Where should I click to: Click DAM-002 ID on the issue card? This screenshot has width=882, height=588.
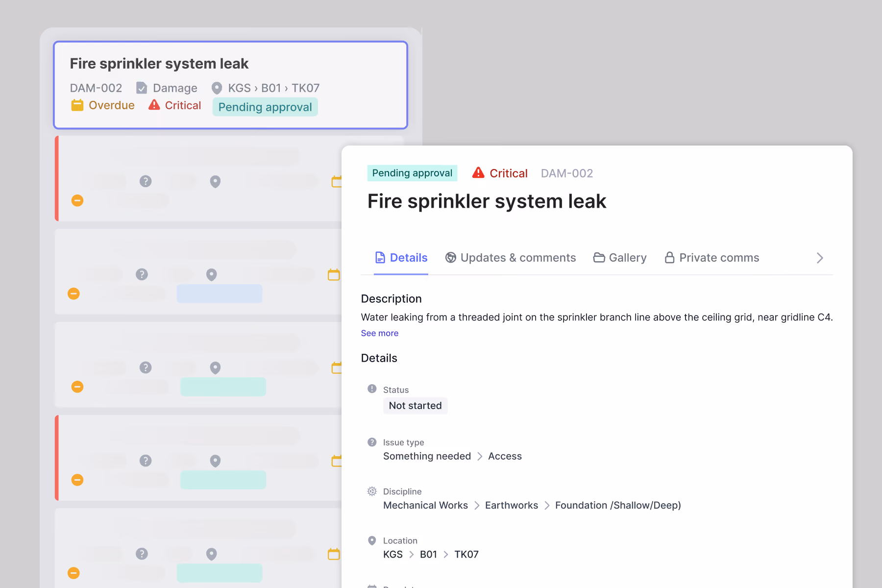96,88
